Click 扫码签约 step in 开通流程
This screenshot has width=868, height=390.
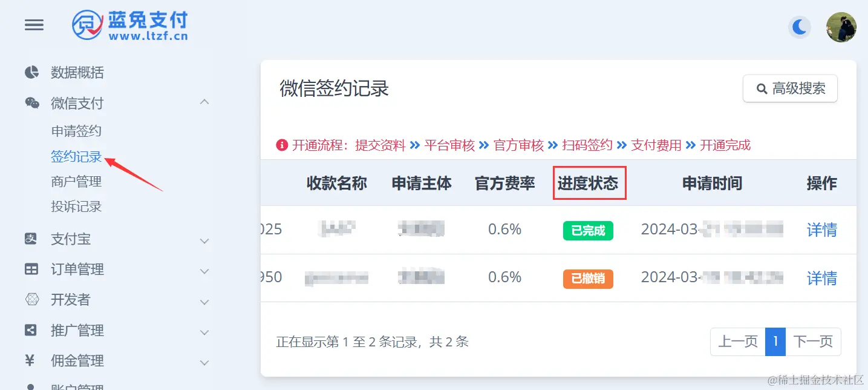587,145
